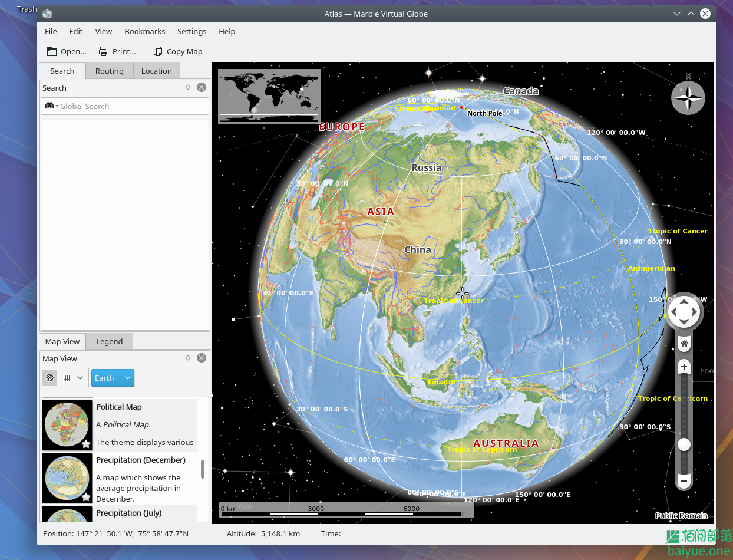733x560 pixels.
Task: Click the Precipitation (July) theme title
Action: pyautogui.click(x=129, y=513)
